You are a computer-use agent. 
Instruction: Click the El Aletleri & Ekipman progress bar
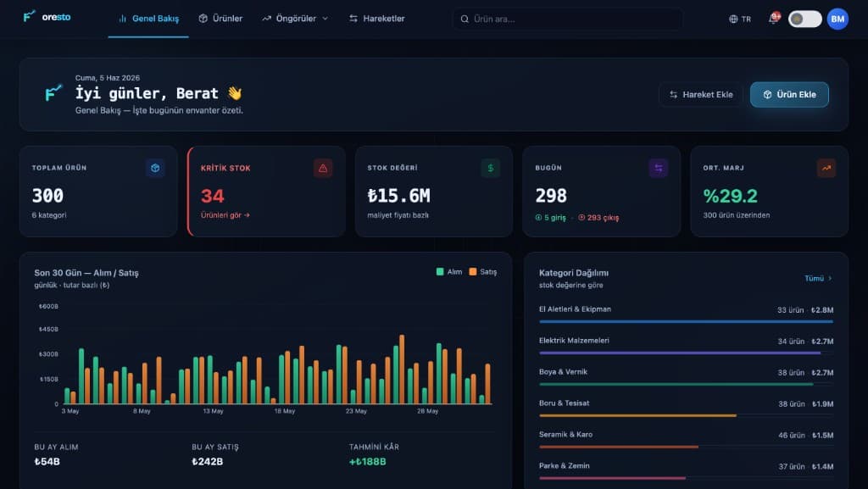point(686,321)
